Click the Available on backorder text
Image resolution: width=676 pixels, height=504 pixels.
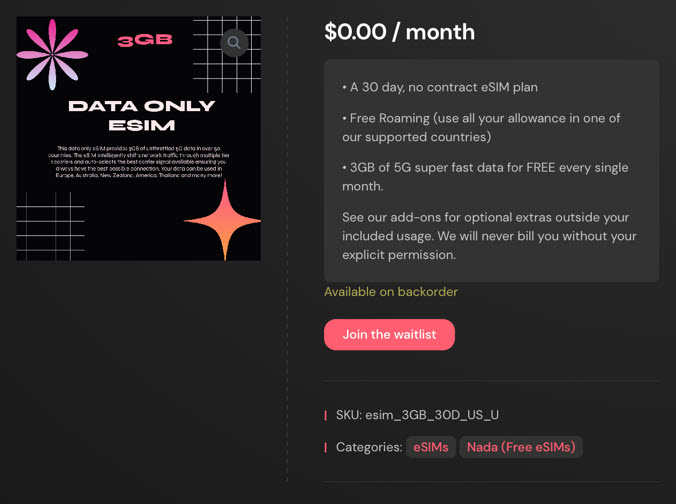click(x=391, y=292)
